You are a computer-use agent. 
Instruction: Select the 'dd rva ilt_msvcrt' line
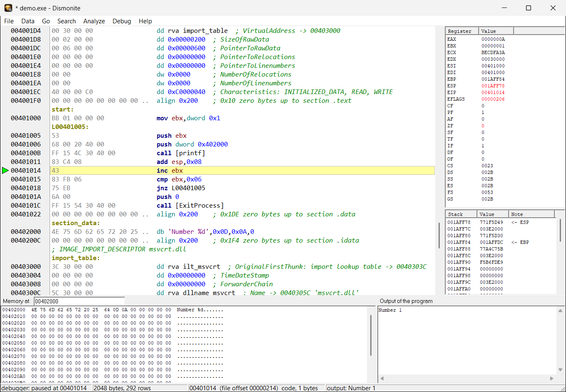click(x=242, y=267)
